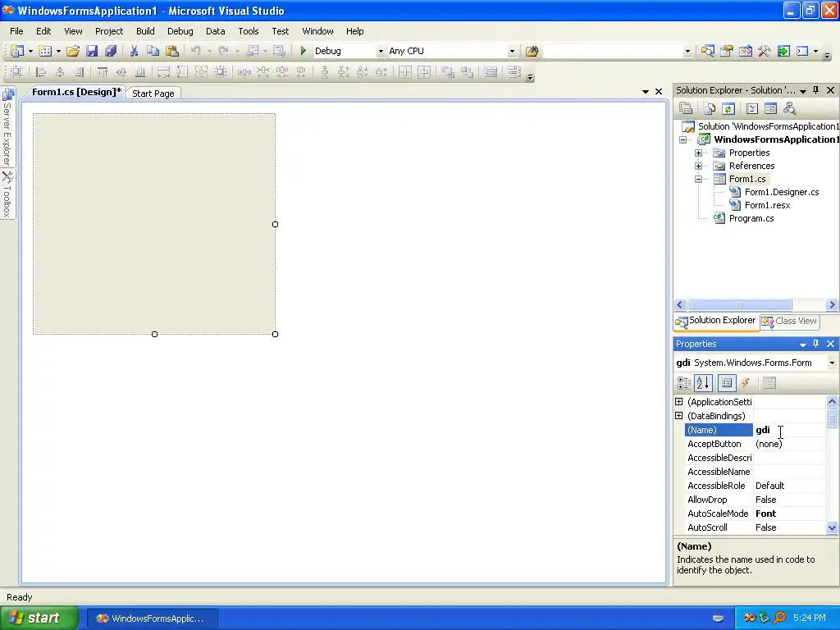840x630 pixels.
Task: Save the current file with the floppy icon
Action: coord(92,51)
